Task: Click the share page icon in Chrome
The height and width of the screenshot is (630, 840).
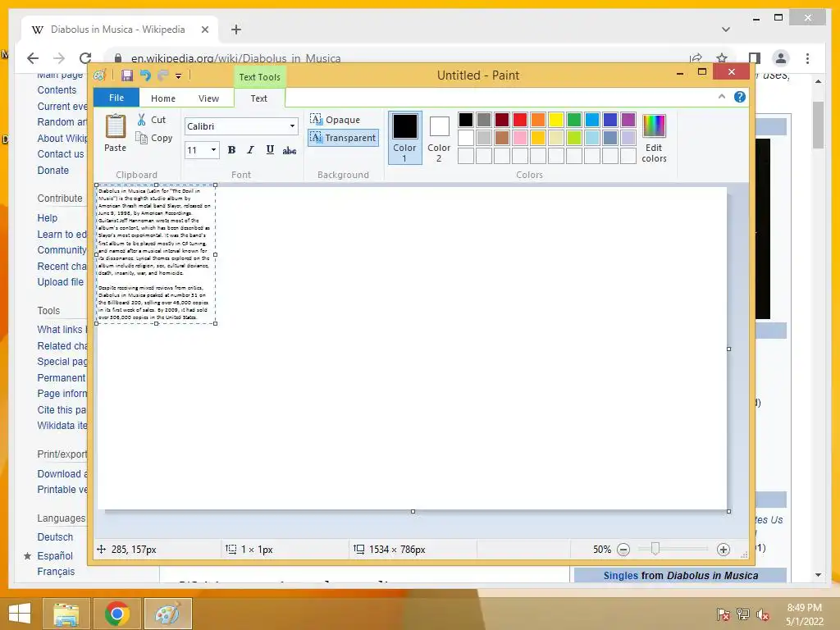Action: (x=696, y=58)
